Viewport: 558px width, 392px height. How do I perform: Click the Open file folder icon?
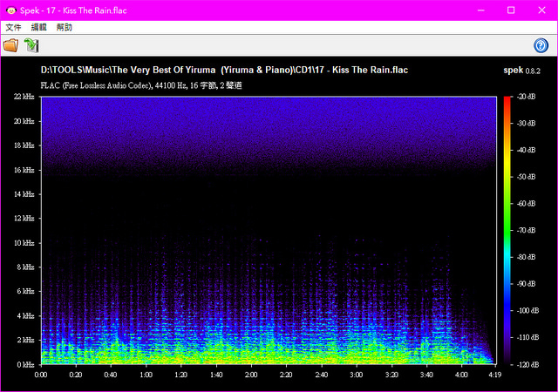tap(10, 45)
